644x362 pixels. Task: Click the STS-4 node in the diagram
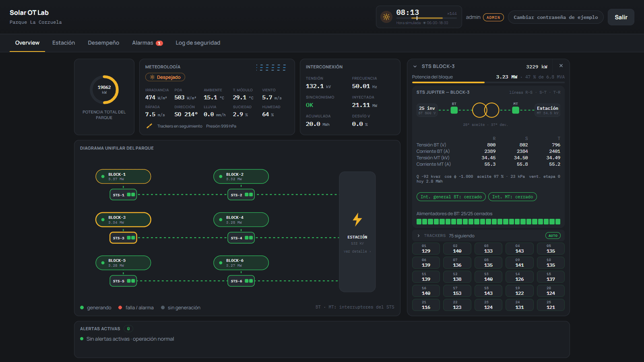(241, 238)
